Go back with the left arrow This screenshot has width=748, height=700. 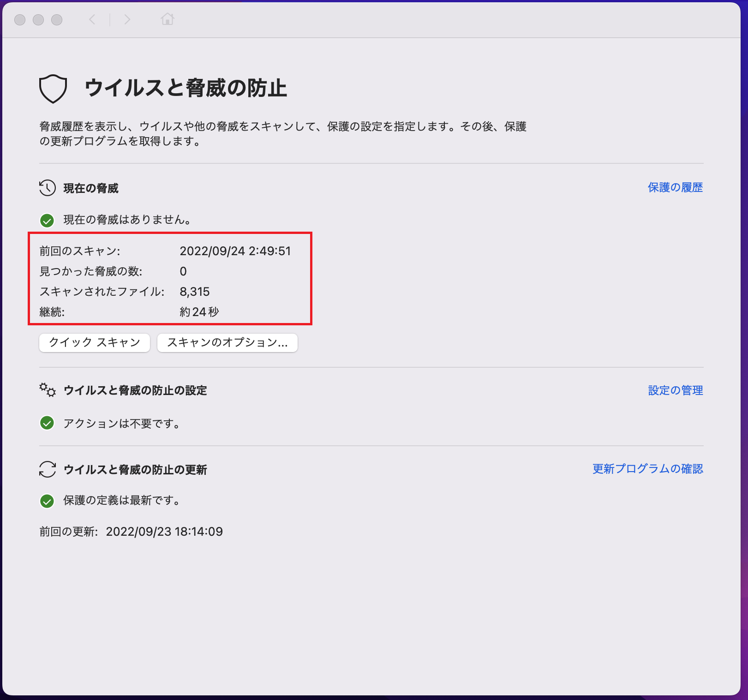(x=92, y=19)
